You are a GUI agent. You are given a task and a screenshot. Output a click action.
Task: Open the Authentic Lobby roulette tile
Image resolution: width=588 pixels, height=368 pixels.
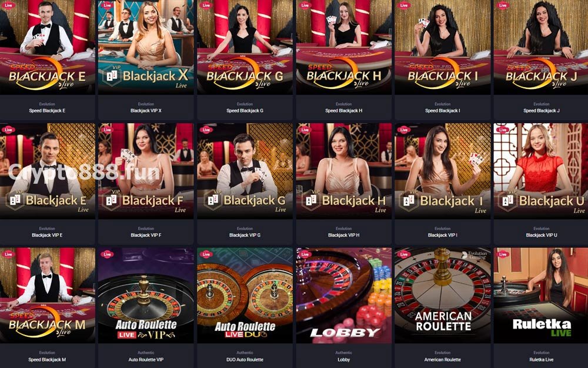pos(344,295)
